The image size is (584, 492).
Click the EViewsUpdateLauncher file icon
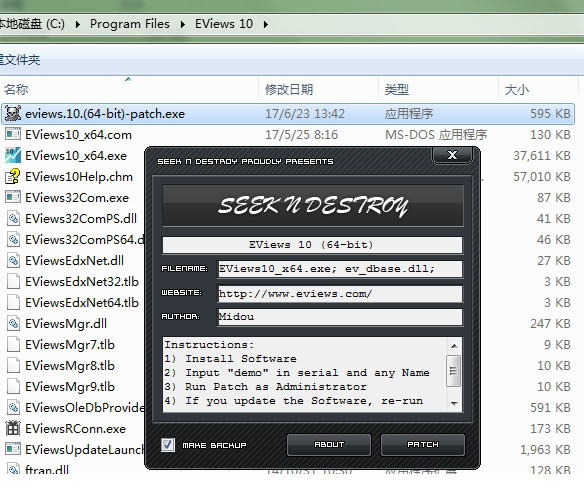point(13,449)
